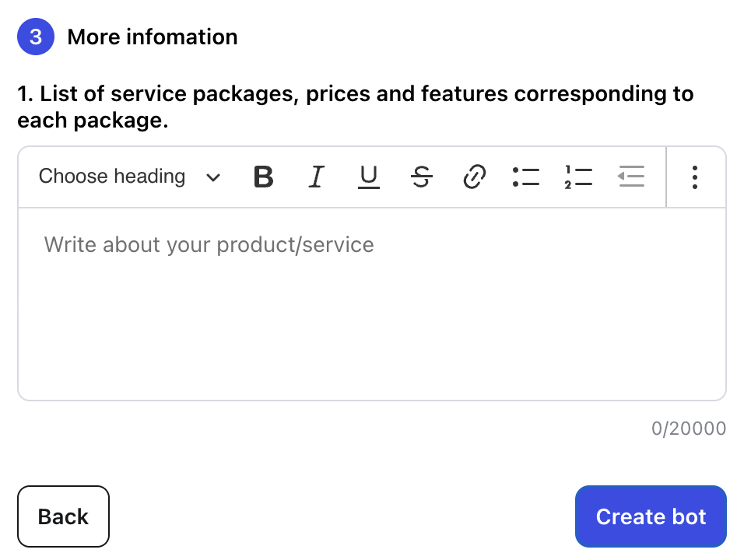Insert a hyperlink using the link icon
Viewport: 744px width, 560px height.
coord(474,177)
